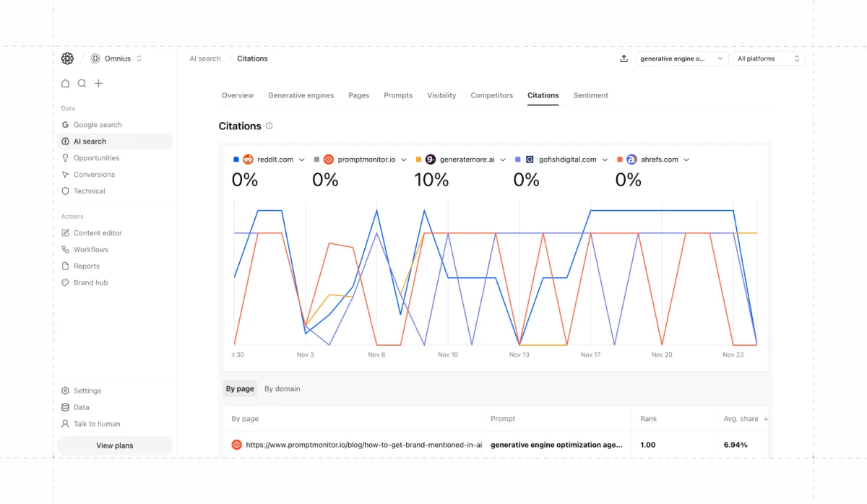Image resolution: width=867 pixels, height=504 pixels.
Task: Click the Google G icon
Action: click(x=66, y=125)
